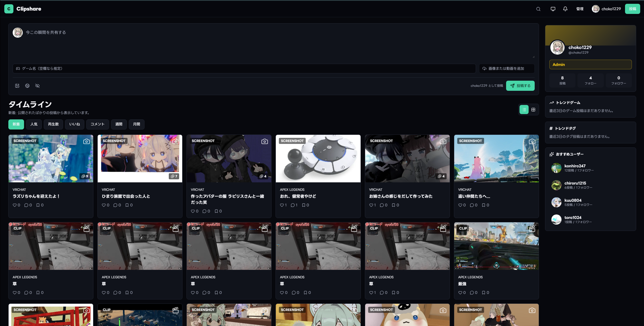Click the 投稿する submit button
The image size is (644, 326).
tap(520, 86)
